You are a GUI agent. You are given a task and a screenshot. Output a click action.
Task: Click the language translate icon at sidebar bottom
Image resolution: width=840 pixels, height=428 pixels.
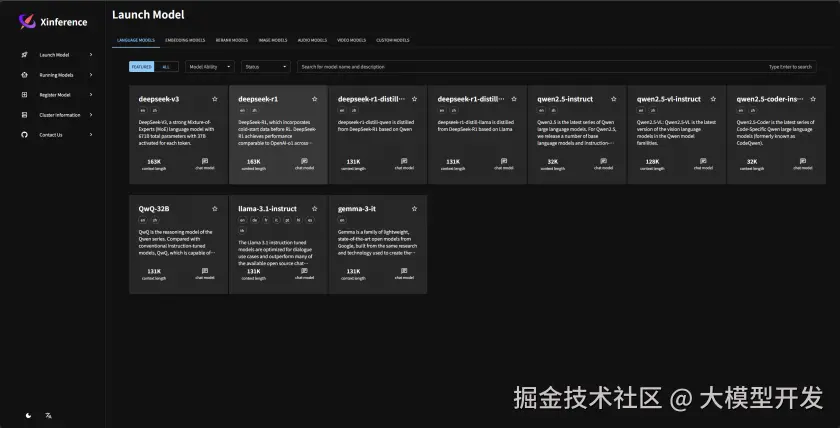pos(48,415)
